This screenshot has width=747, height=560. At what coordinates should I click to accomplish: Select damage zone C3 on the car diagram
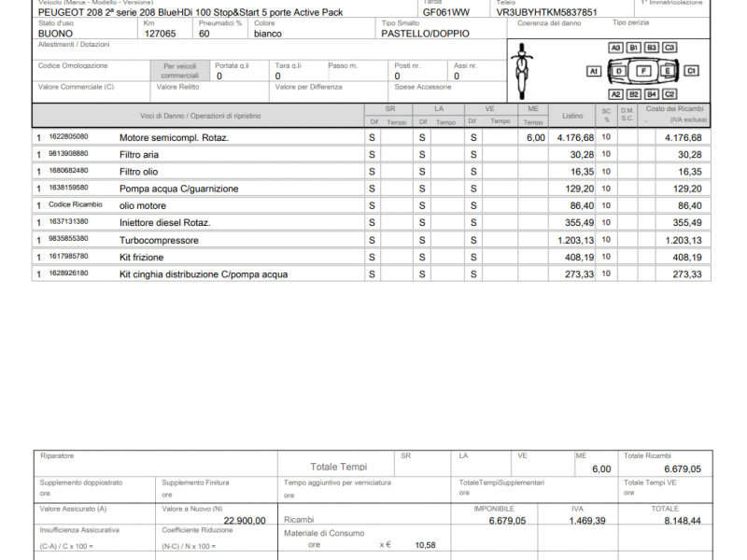[x=669, y=48]
